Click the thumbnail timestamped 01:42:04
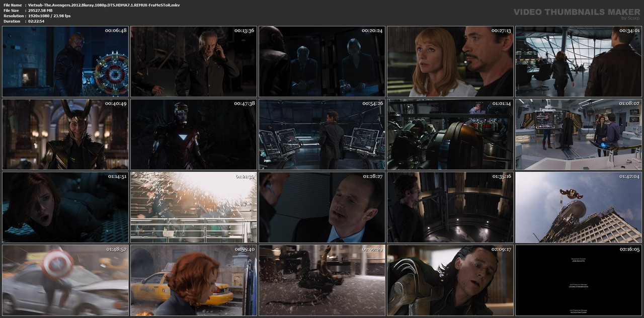 click(579, 207)
